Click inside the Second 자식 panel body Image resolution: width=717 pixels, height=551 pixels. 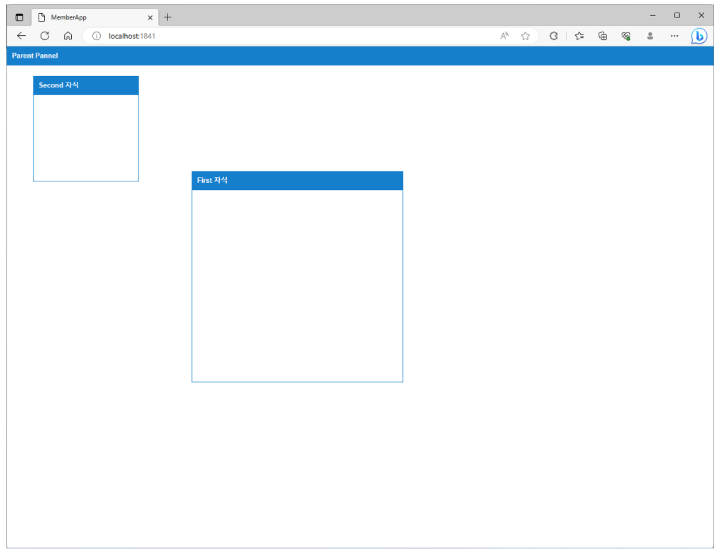(86, 138)
